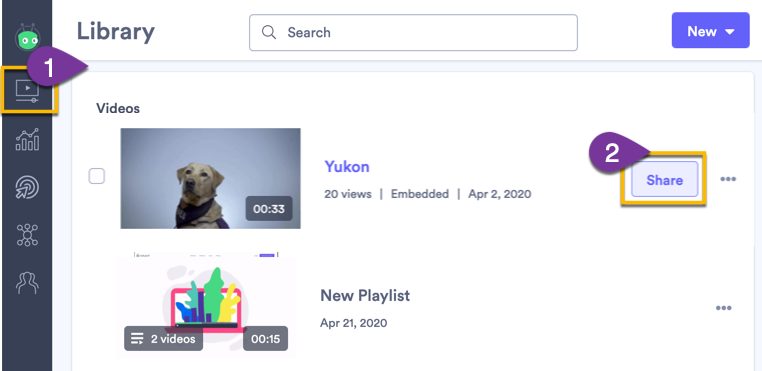Click the 00:33 duration badge

click(269, 209)
